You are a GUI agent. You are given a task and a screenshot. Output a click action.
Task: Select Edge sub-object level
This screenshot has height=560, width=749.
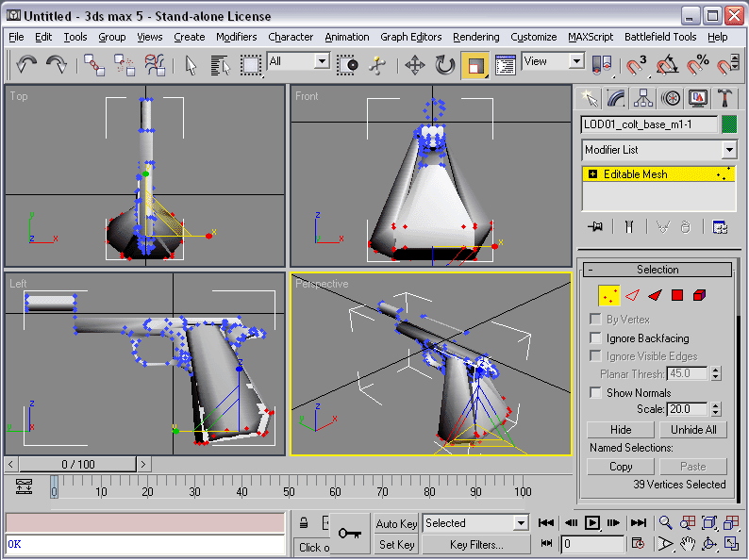coord(632,295)
